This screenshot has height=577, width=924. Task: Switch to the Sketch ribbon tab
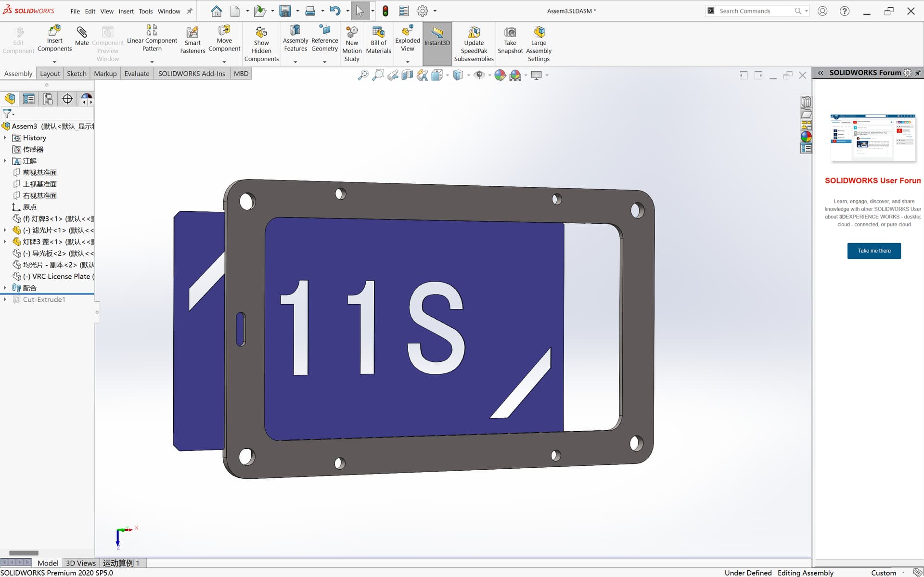pos(76,73)
